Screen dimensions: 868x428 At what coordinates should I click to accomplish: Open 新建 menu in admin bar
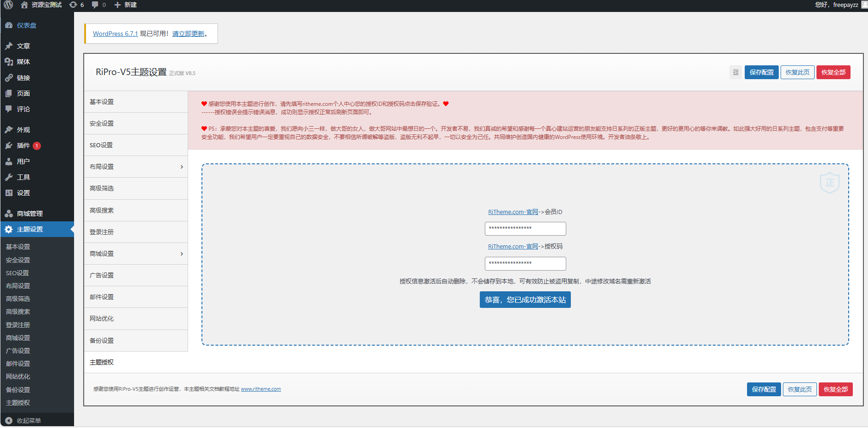coord(131,5)
